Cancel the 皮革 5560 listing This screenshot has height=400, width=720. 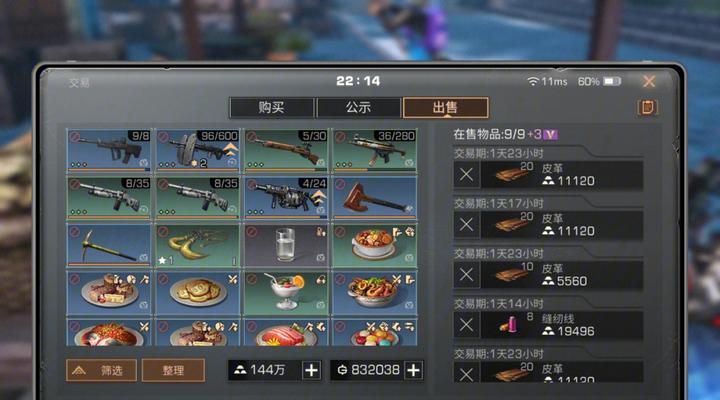click(466, 275)
